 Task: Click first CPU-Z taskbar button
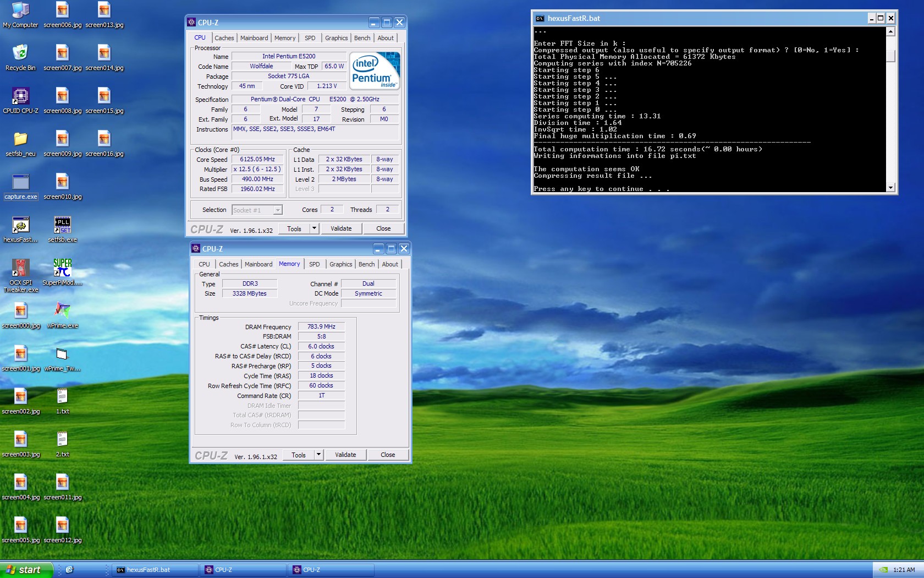244,570
